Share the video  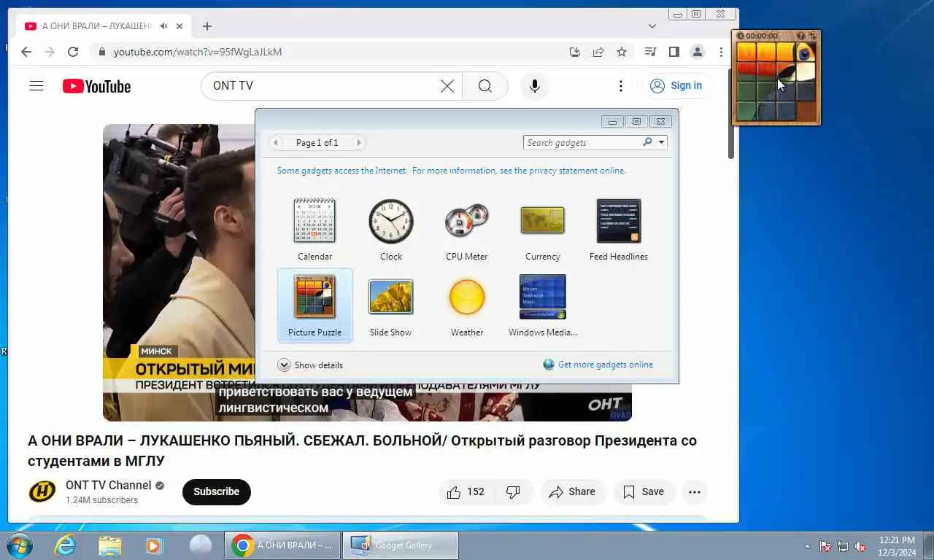pos(573,491)
